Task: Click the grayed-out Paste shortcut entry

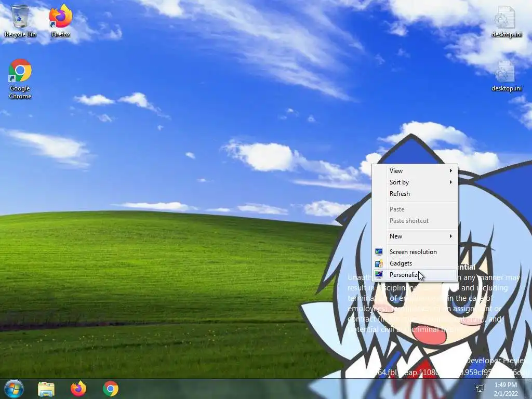Action: click(x=415, y=221)
